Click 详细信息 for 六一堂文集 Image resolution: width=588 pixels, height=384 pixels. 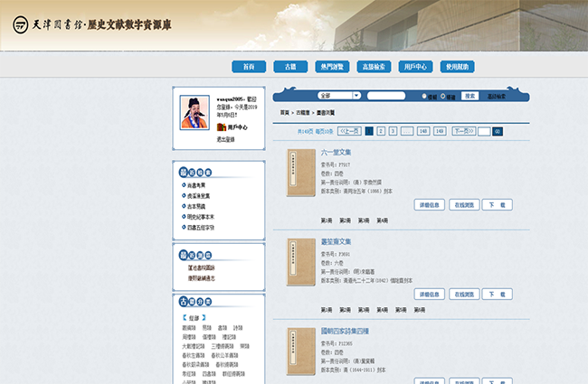[x=430, y=205]
